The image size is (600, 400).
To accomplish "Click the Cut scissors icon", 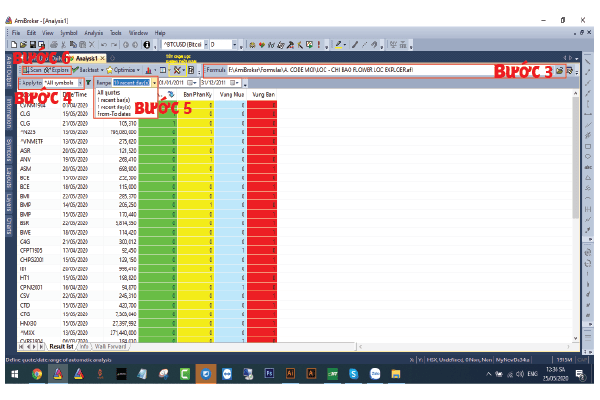I will pyautogui.click(x=64, y=45).
